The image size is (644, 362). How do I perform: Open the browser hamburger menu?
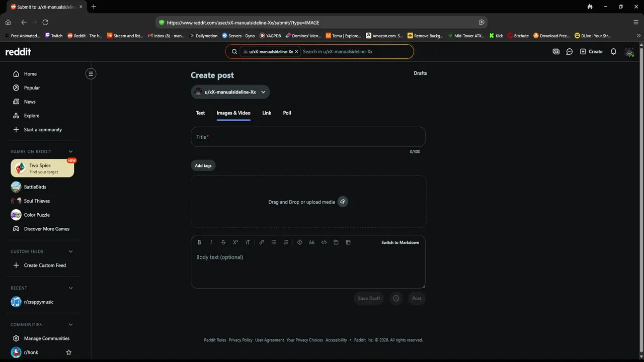coord(636,22)
